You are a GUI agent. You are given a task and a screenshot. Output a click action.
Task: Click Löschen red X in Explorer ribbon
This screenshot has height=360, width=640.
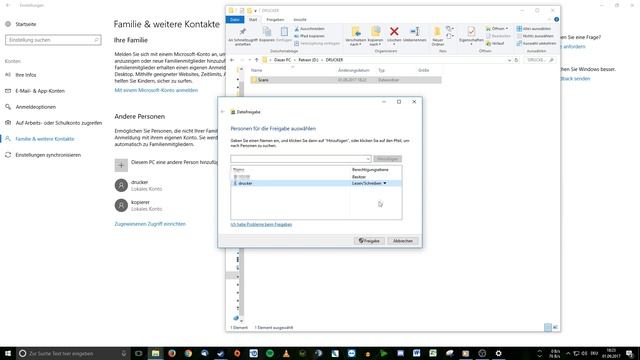pyautogui.click(x=394, y=32)
